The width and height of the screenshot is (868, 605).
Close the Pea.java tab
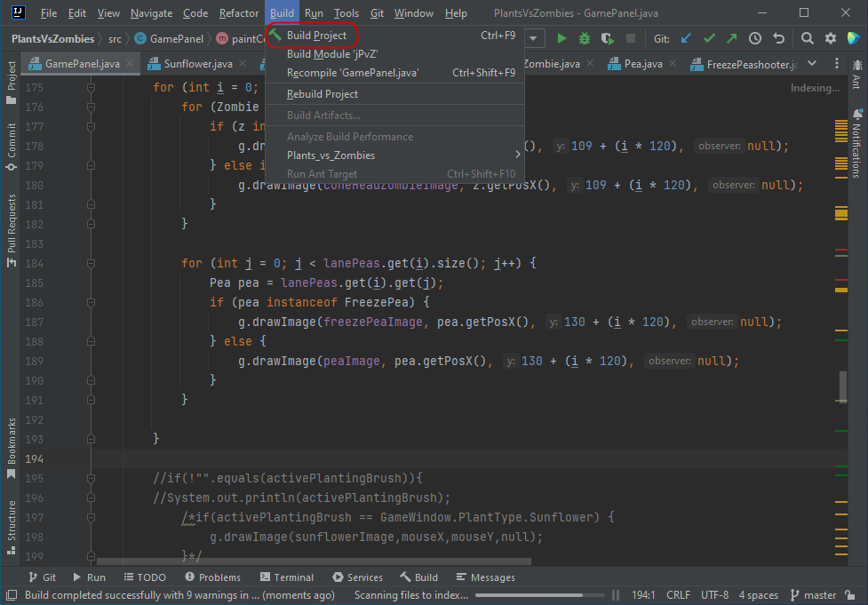click(x=673, y=63)
